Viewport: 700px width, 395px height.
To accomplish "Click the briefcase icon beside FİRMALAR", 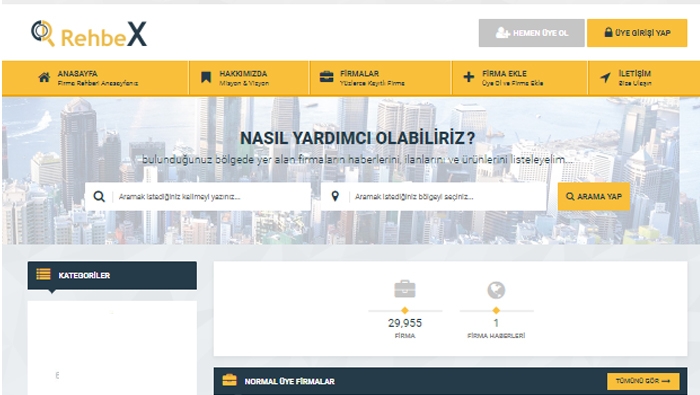I will (x=326, y=77).
